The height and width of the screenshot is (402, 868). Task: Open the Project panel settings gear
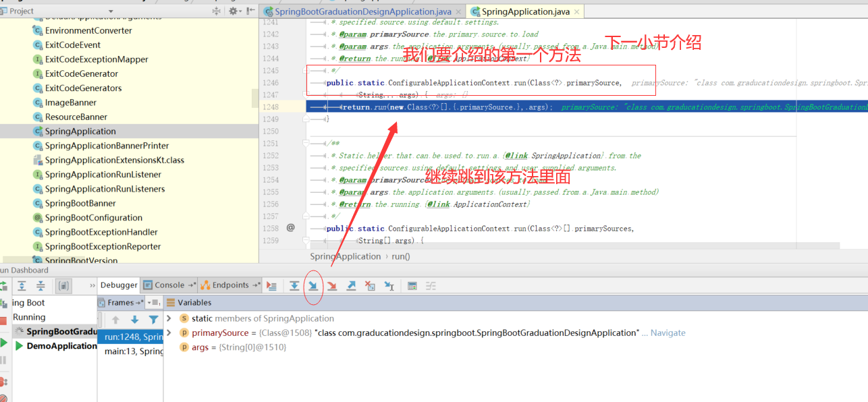[x=233, y=11]
